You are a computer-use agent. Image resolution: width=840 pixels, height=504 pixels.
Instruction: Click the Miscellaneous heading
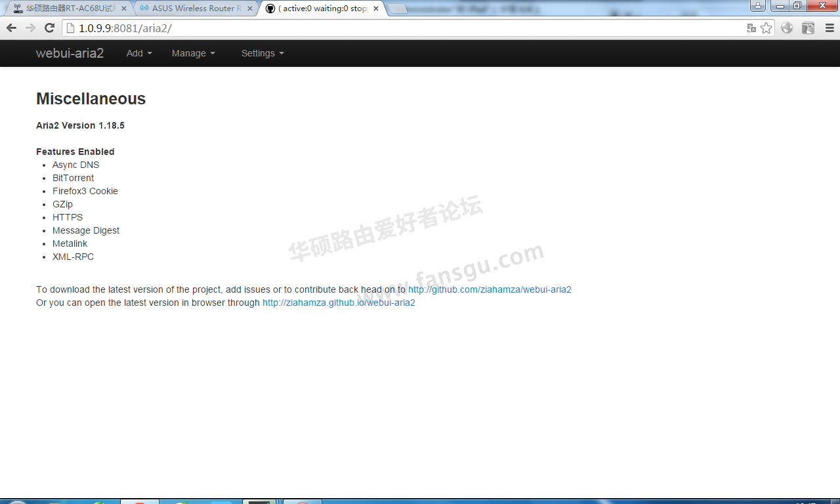pyautogui.click(x=91, y=98)
